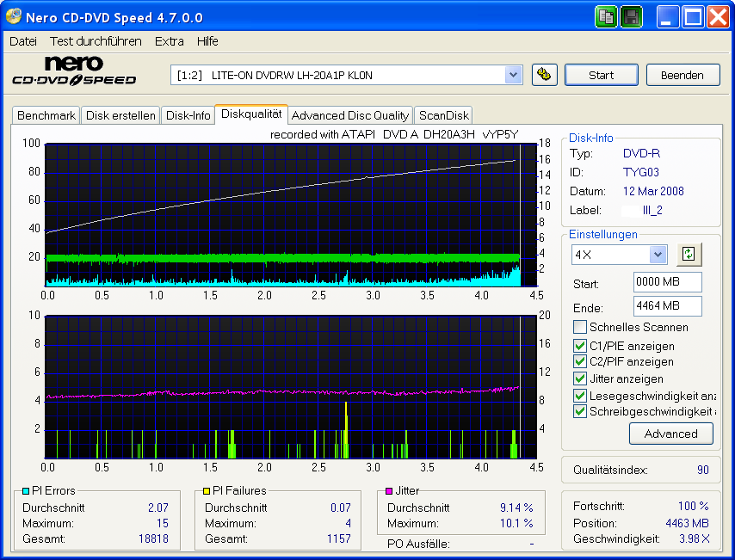The height and width of the screenshot is (560, 735).
Task: Switch to the Benchmark tab
Action: 46,114
